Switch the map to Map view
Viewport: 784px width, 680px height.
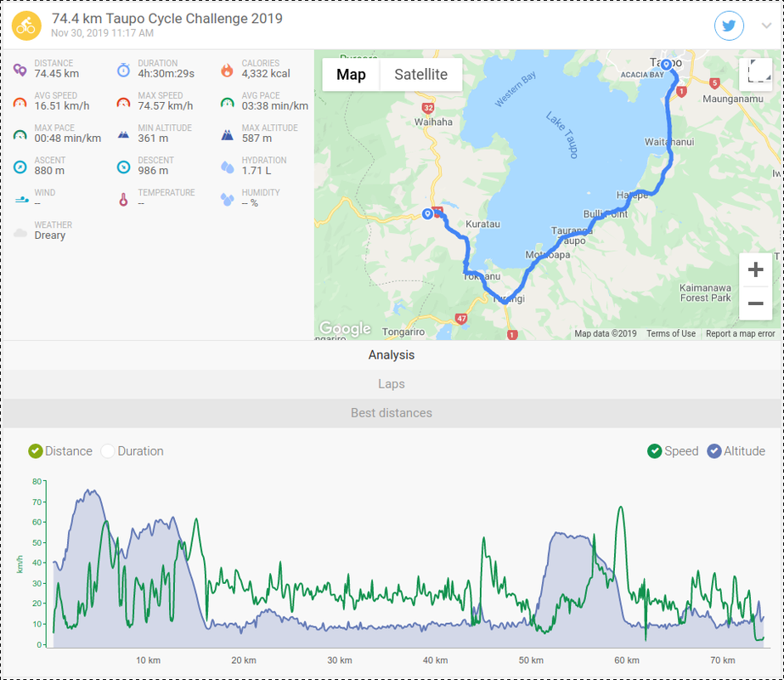[351, 75]
